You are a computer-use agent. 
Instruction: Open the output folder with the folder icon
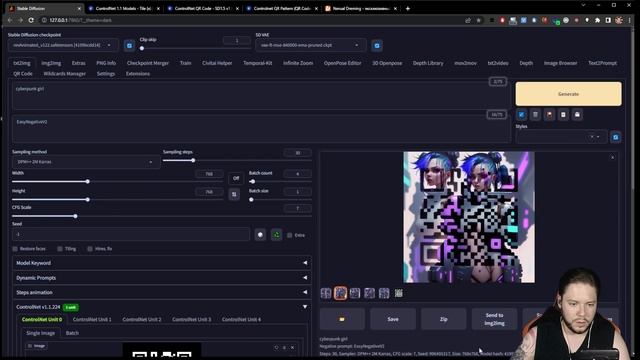coord(342,319)
